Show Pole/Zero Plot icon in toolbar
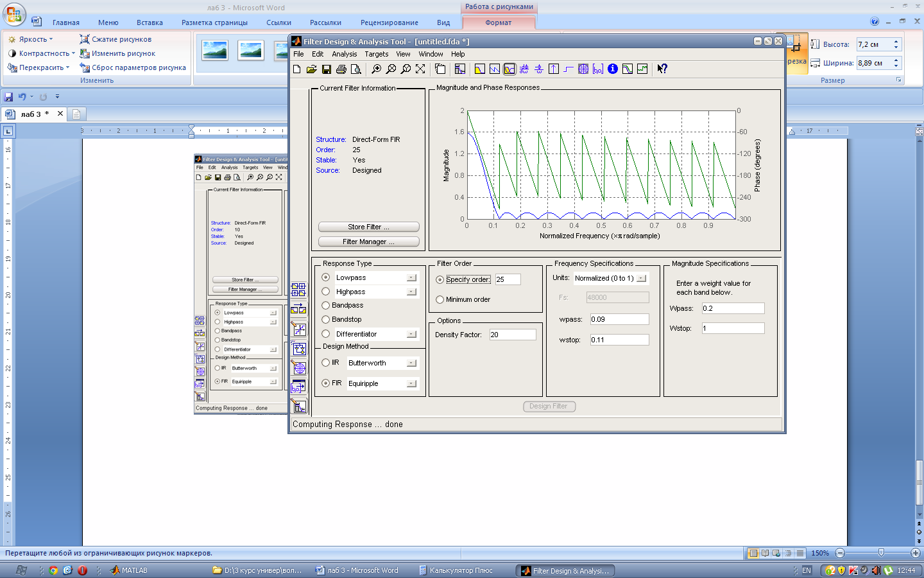Screen dimensions: 924x578 pyautogui.click(x=583, y=69)
